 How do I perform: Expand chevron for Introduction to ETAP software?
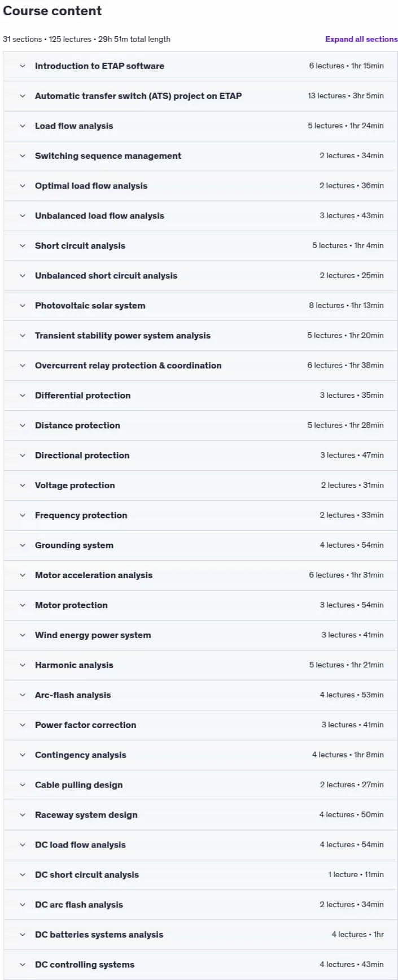pyautogui.click(x=23, y=66)
